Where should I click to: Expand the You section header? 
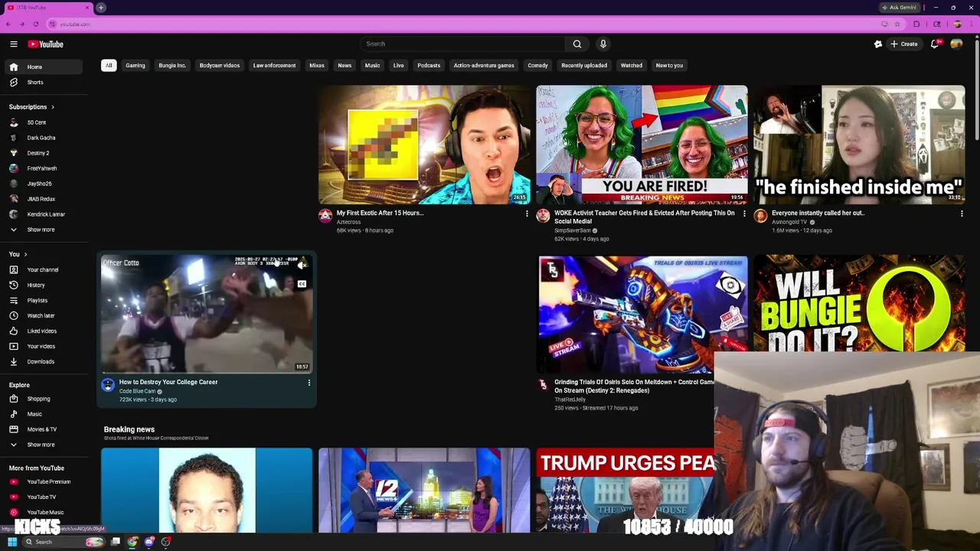coord(18,254)
